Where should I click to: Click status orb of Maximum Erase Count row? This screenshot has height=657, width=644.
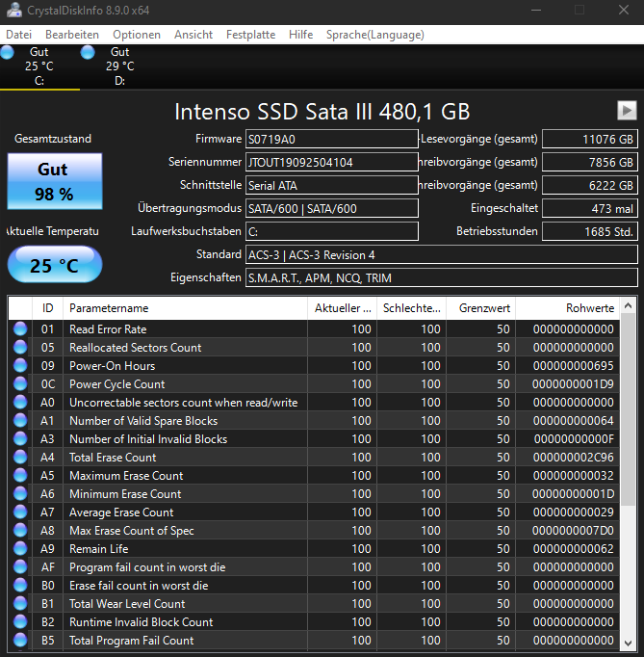coord(20,475)
